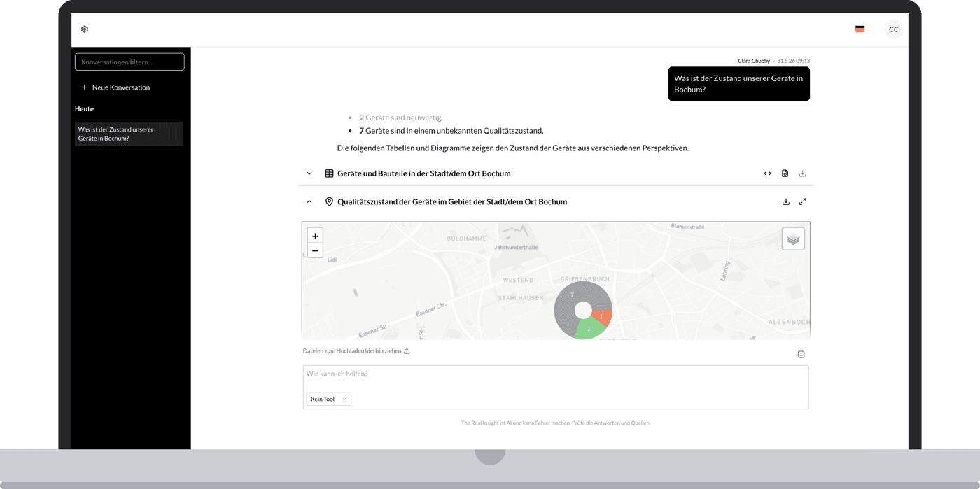This screenshot has width=980, height=489.
Task: Open the Kein Tool dropdown
Action: point(328,399)
